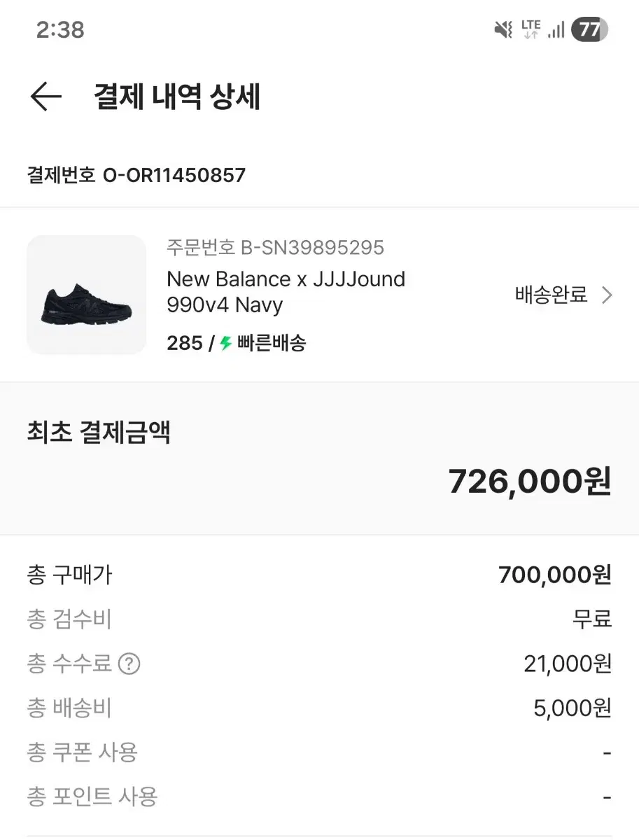This screenshot has width=639, height=840.
Task: Tap the 주문번호 B-SN39895295 text
Action: click(x=275, y=247)
